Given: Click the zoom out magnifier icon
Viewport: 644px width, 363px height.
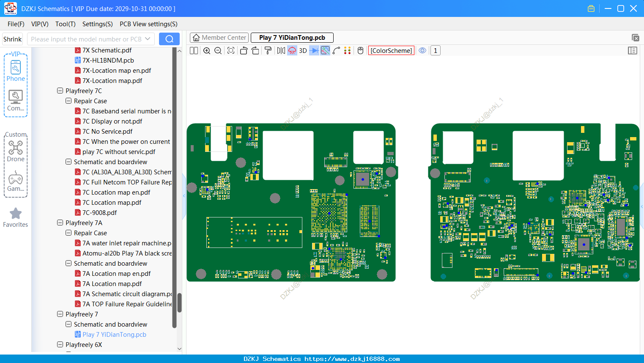Looking at the screenshot, I should 218,51.
